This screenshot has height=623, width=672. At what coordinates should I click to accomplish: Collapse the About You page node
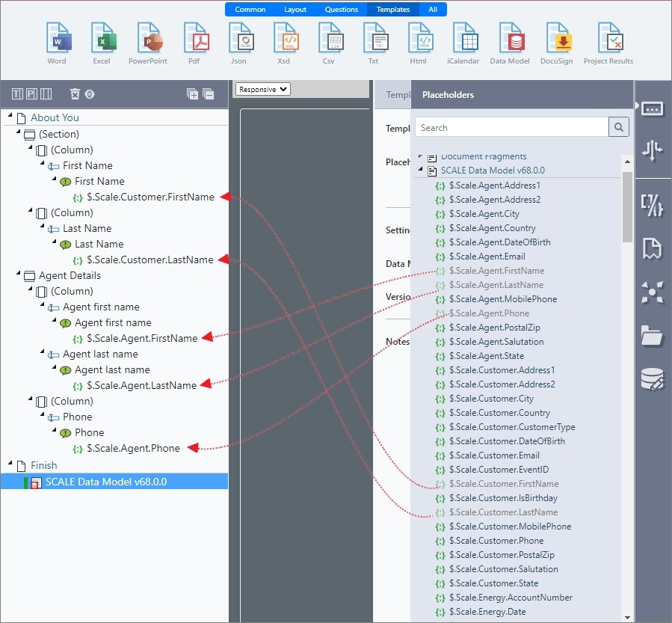[10, 117]
